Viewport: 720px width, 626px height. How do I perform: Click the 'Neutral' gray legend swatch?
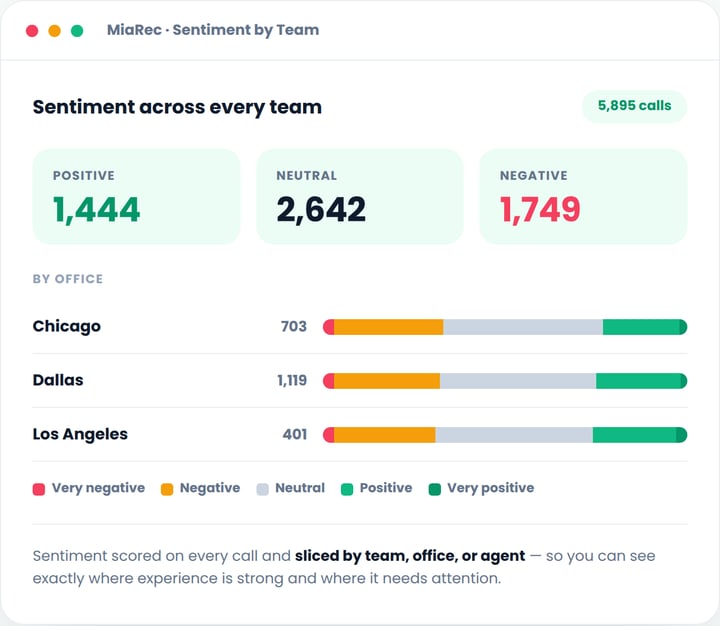pyautogui.click(x=263, y=489)
